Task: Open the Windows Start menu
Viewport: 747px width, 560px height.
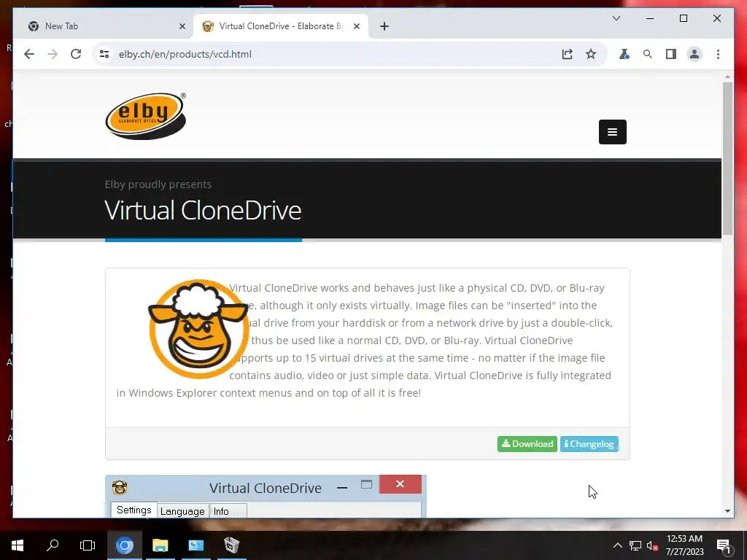Action: click(x=18, y=545)
